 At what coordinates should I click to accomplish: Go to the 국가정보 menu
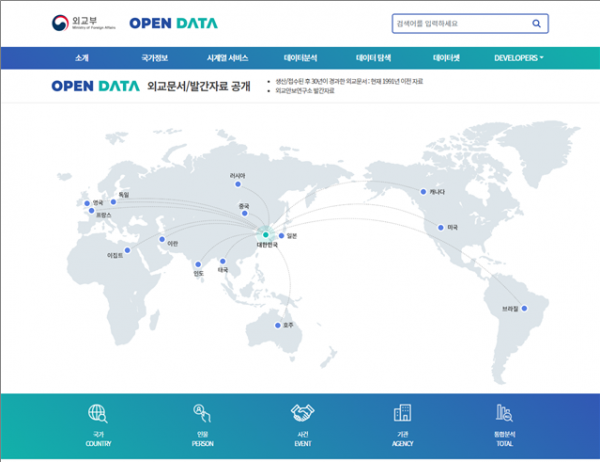[154, 58]
